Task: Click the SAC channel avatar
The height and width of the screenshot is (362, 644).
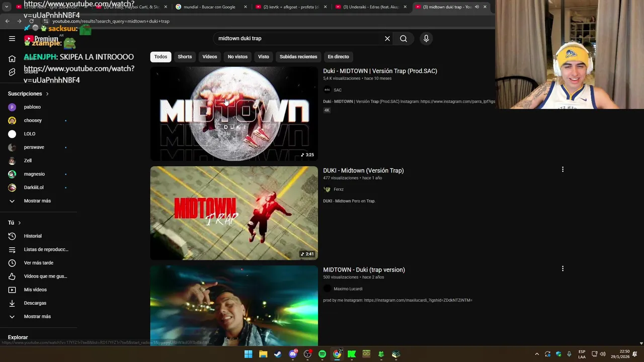Action: click(x=327, y=90)
